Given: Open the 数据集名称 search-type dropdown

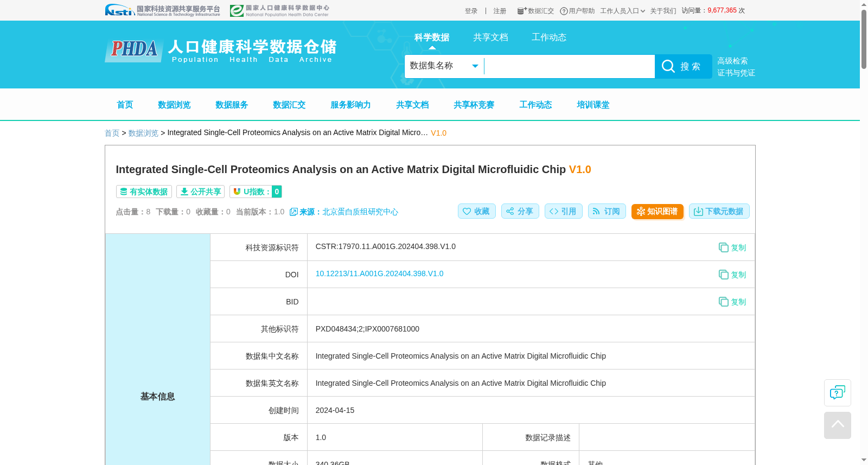Looking at the screenshot, I should click(x=444, y=66).
